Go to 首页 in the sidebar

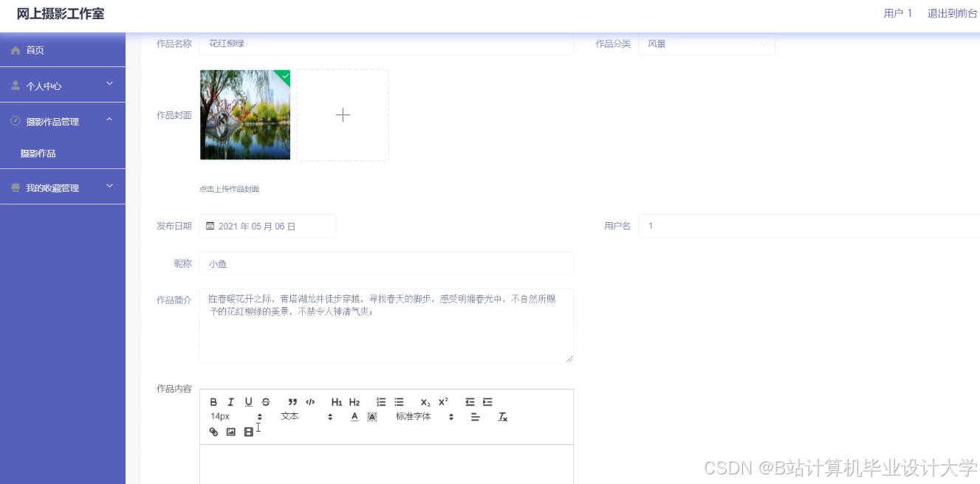coord(63,50)
